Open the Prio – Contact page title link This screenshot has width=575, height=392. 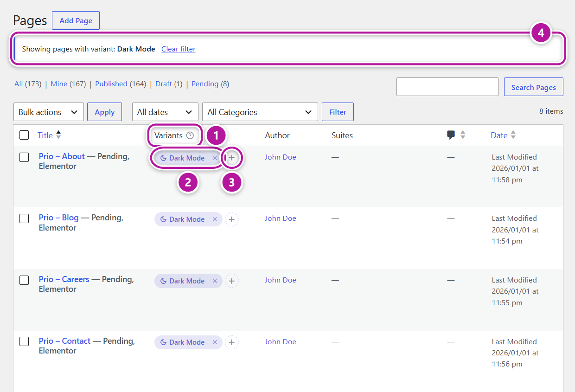(64, 341)
